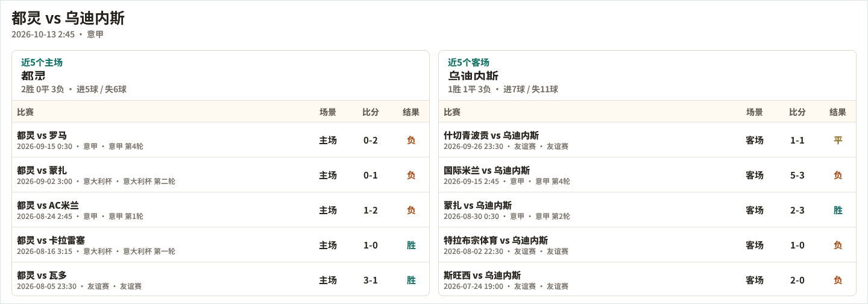Open the 特拉布宗体育 vs 乌迪内斯 match row
Viewport: 868px width, 304px height.
pyautogui.click(x=647, y=245)
